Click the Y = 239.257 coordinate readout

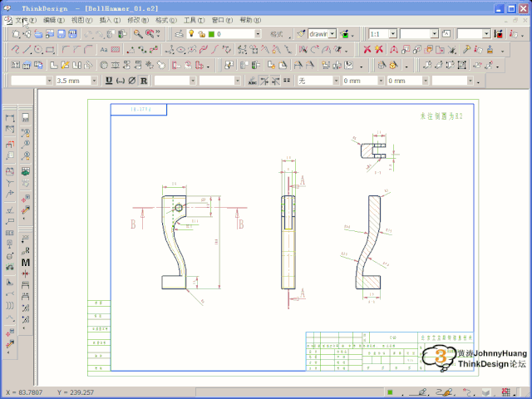[x=76, y=392]
